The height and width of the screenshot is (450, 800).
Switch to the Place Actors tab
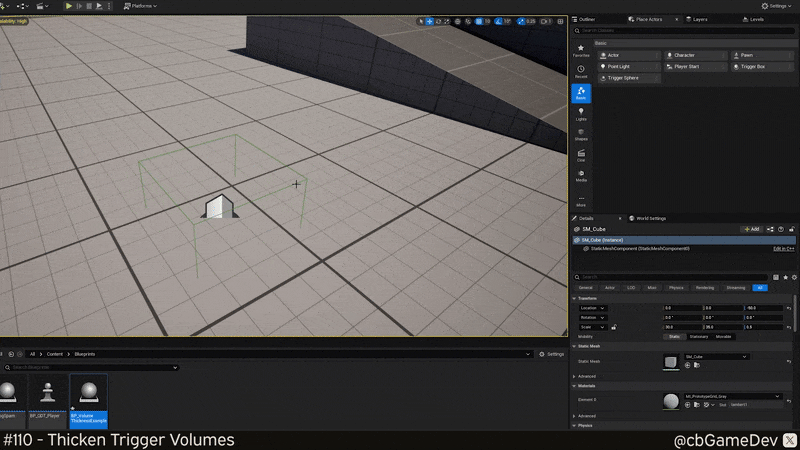[x=645, y=19]
